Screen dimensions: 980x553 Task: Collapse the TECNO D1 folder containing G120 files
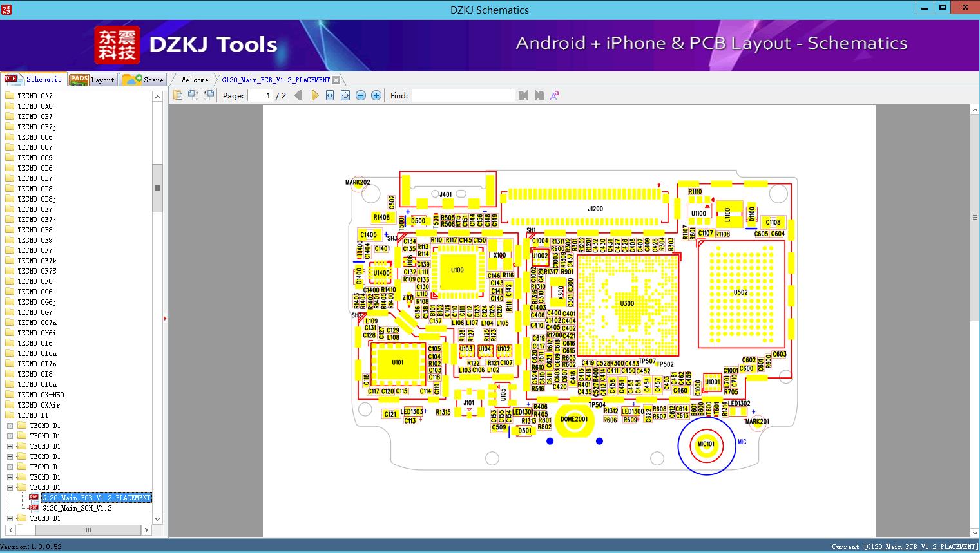(x=10, y=487)
